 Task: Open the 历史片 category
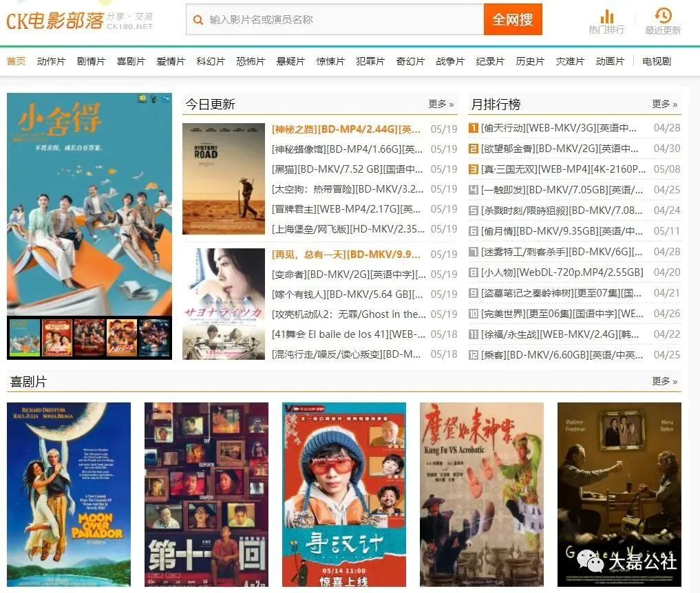[x=531, y=61]
